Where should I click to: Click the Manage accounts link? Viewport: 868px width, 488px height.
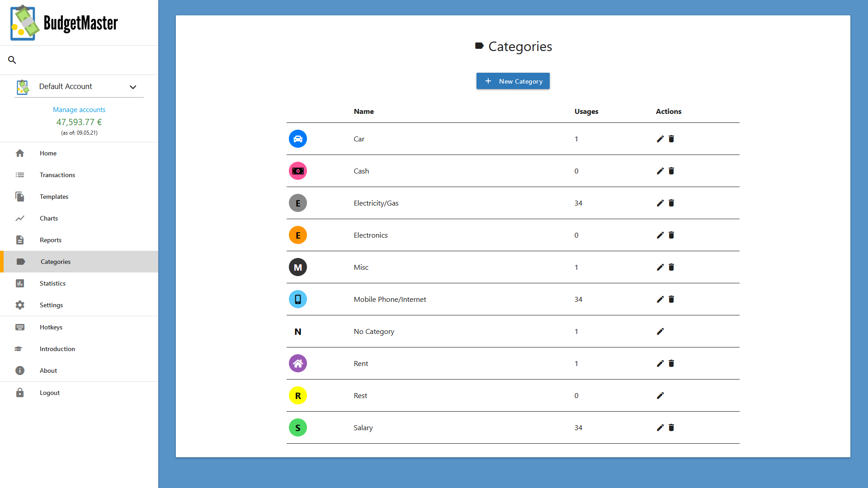pos(79,109)
